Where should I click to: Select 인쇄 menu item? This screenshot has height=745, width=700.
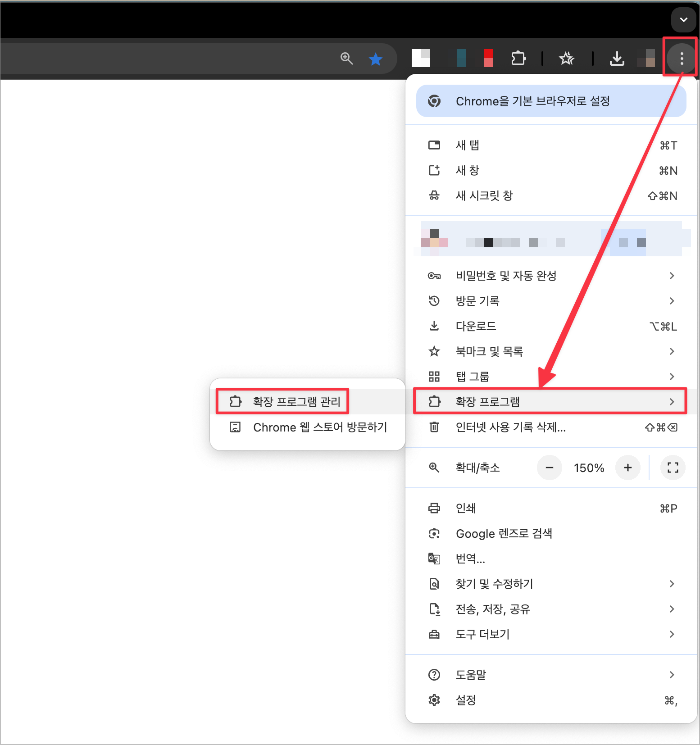point(551,508)
